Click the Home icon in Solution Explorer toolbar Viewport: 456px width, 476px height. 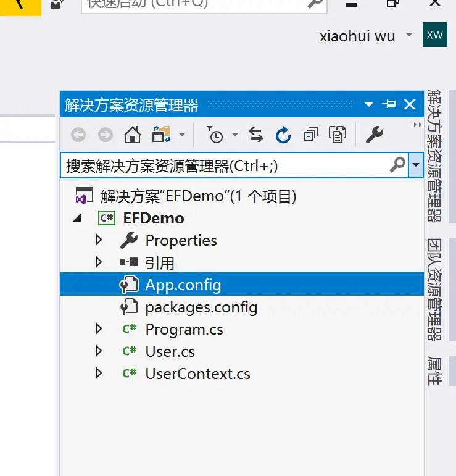tap(133, 135)
